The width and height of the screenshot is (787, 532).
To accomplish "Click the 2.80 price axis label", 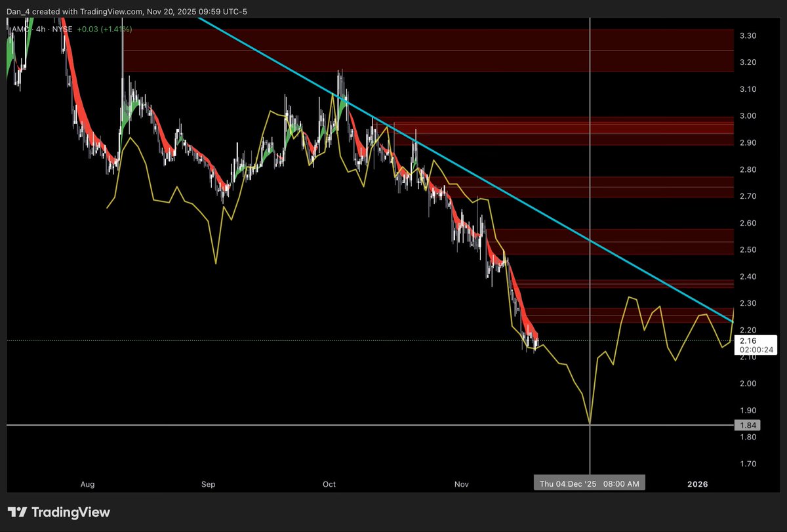I will (x=748, y=169).
